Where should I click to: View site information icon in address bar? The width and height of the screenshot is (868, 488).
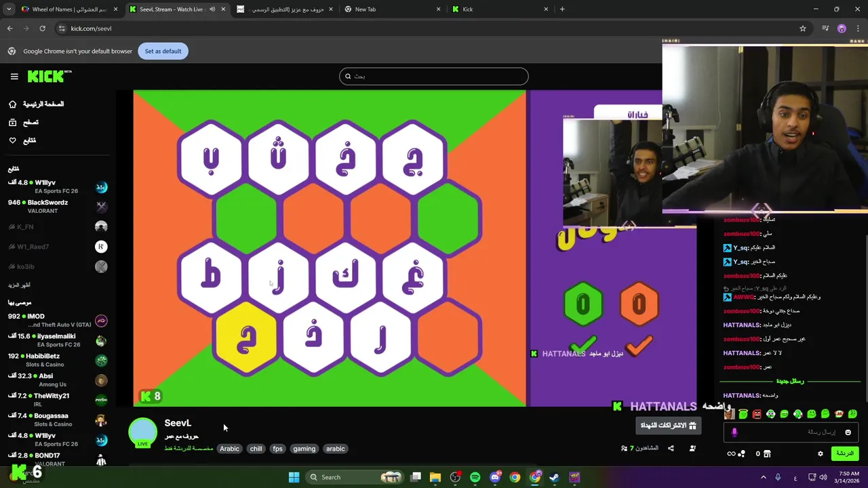pyautogui.click(x=62, y=28)
